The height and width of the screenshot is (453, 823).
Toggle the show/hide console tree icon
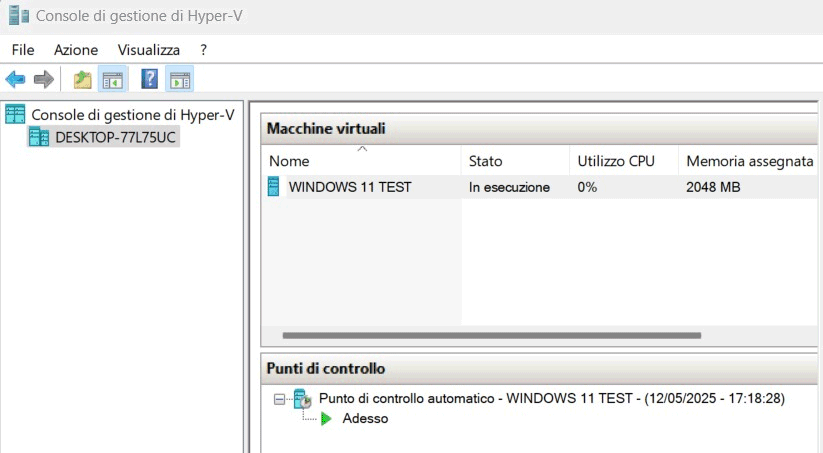[113, 79]
